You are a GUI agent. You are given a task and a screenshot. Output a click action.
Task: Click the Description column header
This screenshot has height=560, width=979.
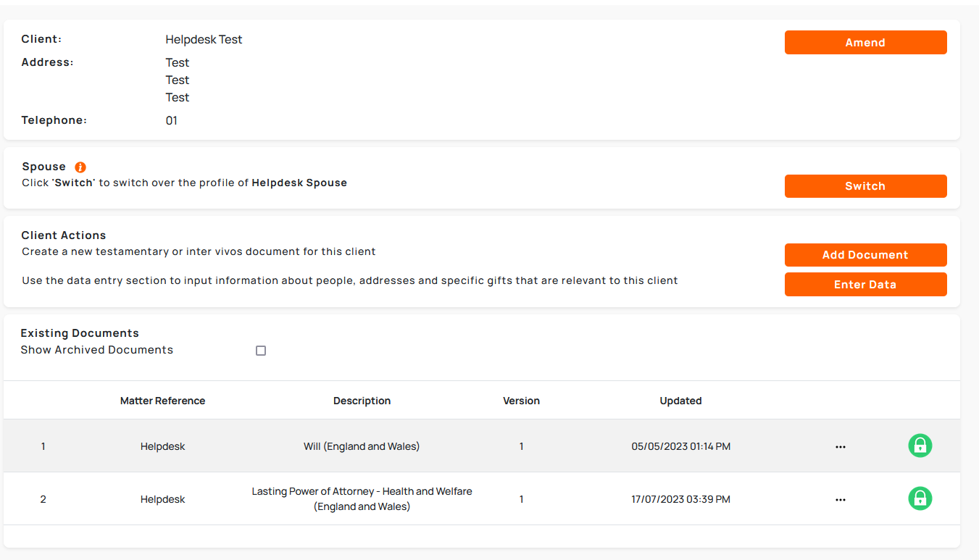coord(362,401)
